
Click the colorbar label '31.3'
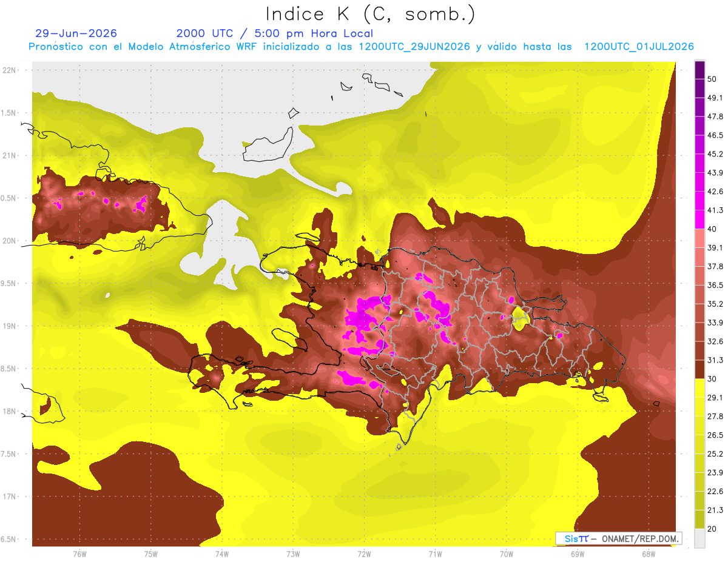click(715, 360)
